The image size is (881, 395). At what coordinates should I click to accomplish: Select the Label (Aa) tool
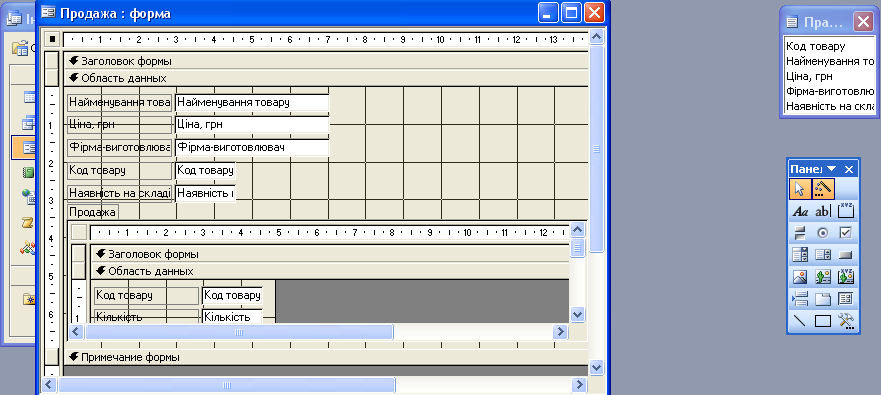point(800,212)
